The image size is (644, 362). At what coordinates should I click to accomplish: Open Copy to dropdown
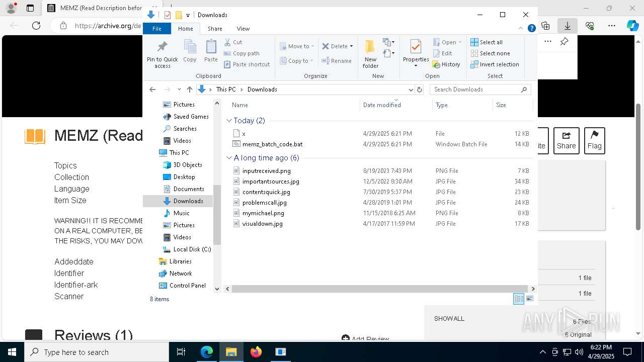coord(297,61)
